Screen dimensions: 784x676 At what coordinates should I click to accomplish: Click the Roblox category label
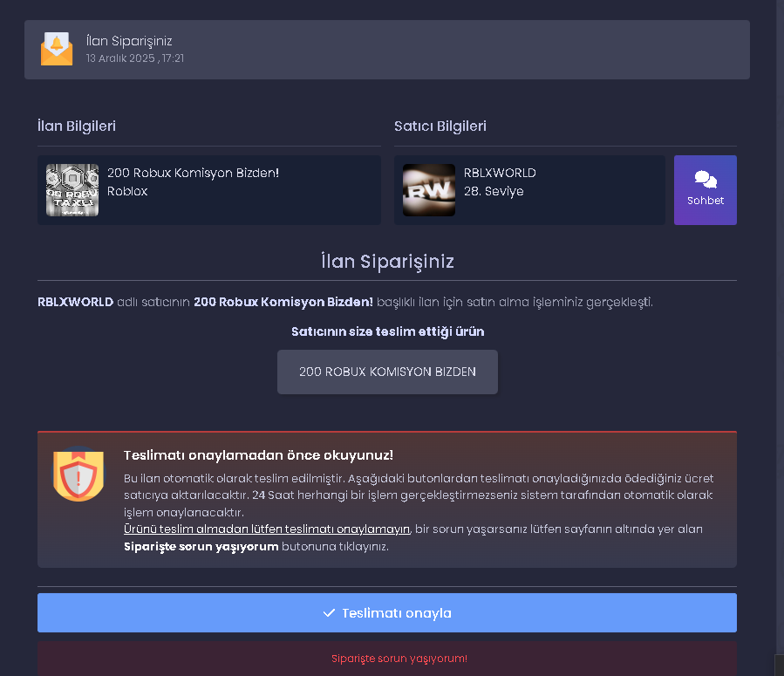pyautogui.click(x=127, y=192)
